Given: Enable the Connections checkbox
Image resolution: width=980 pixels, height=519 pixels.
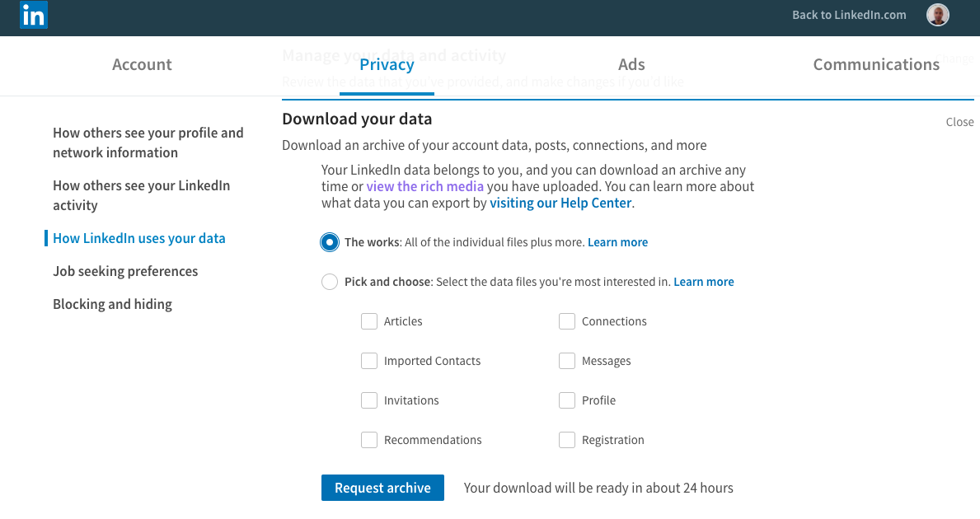Looking at the screenshot, I should click(567, 321).
